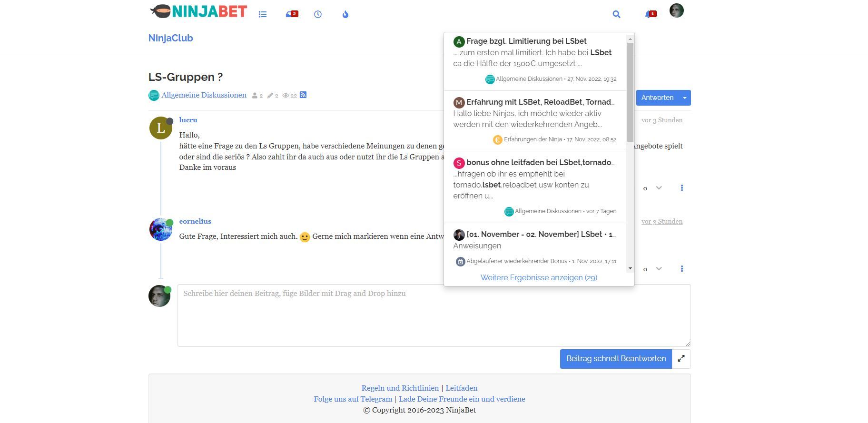This screenshot has height=423, width=868.
Task: Click into the reply text area
Action: pos(434,315)
